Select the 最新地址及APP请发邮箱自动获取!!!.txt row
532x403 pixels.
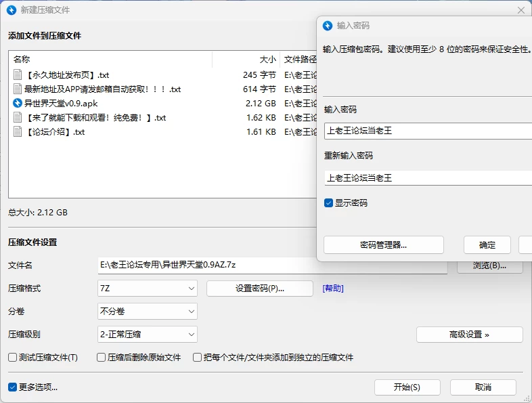[x=163, y=89]
